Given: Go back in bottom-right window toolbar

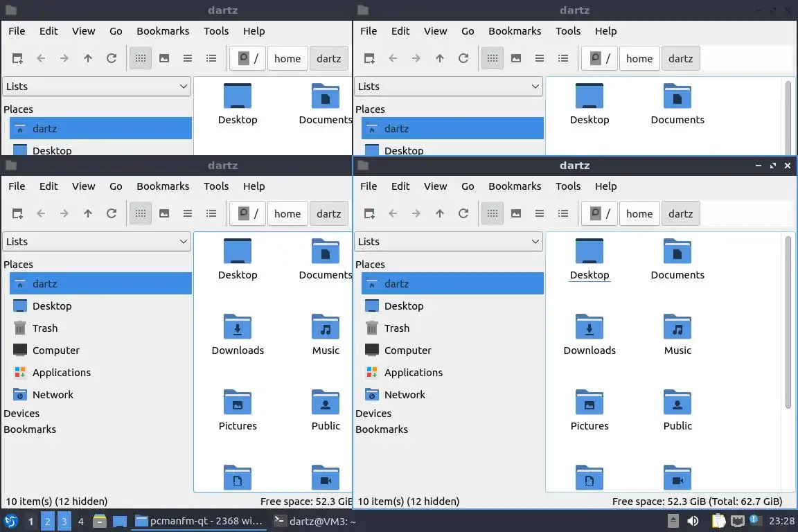Looking at the screenshot, I should coord(393,213).
